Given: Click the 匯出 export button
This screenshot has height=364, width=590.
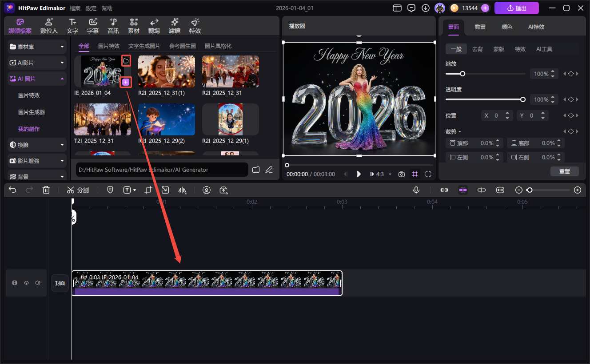Looking at the screenshot, I should 516,8.
